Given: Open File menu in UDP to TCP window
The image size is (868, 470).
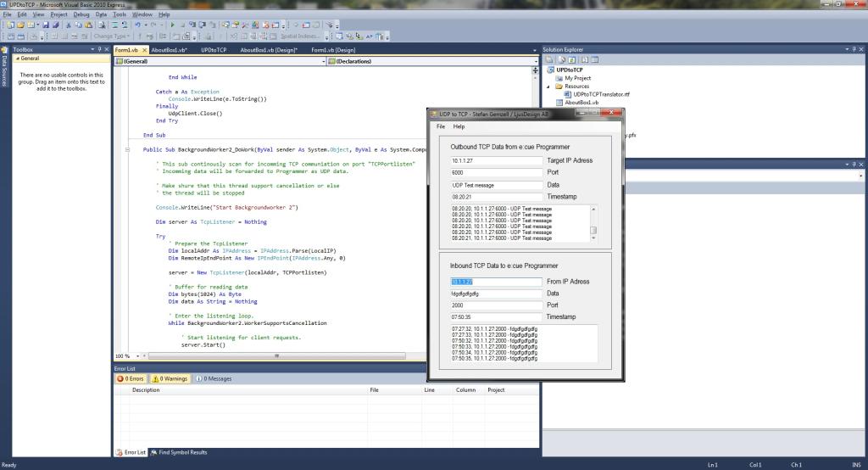Looking at the screenshot, I should pos(441,126).
